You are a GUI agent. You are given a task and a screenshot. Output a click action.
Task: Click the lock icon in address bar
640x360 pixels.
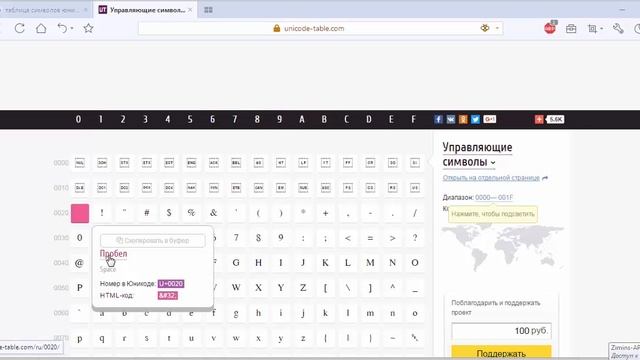[x=277, y=28]
